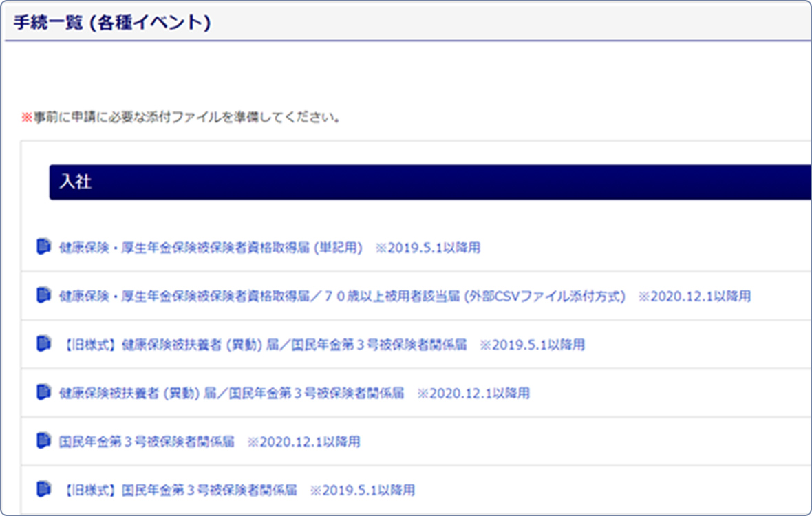The width and height of the screenshot is (812, 516).
Task: Click document icon beside 外部CSVファイル添付方式 entry
Action: click(x=43, y=295)
